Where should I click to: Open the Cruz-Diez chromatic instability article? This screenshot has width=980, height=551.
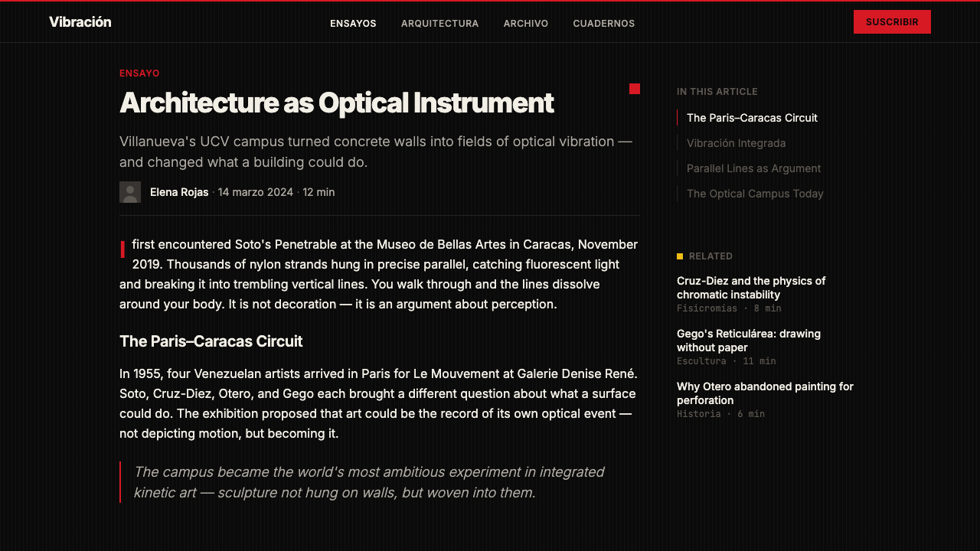pos(751,288)
